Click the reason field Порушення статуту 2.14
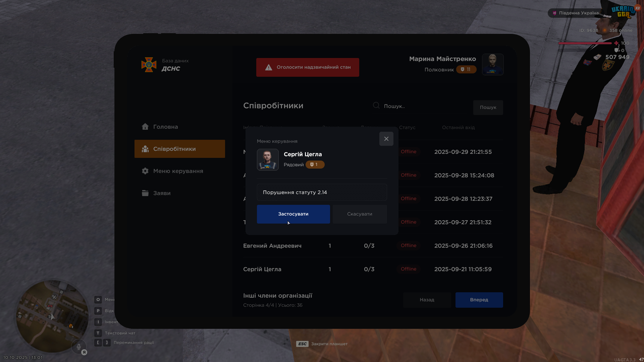Image resolution: width=644 pixels, height=362 pixels. tap(322, 192)
